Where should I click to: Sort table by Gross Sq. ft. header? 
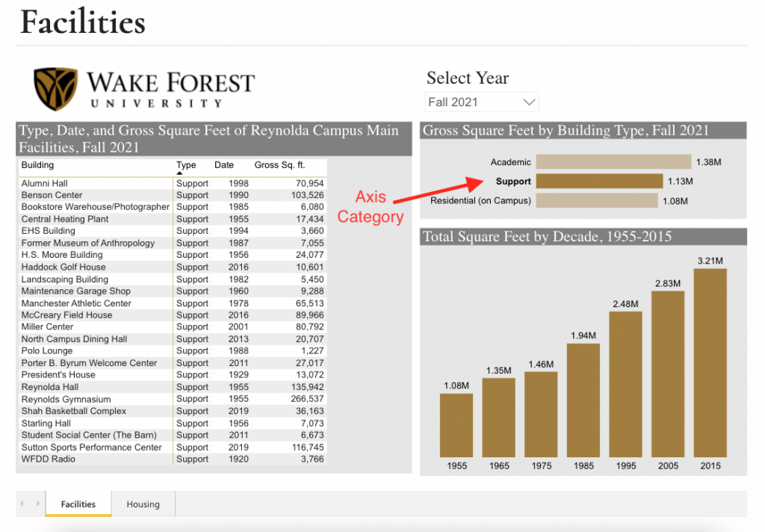279,165
